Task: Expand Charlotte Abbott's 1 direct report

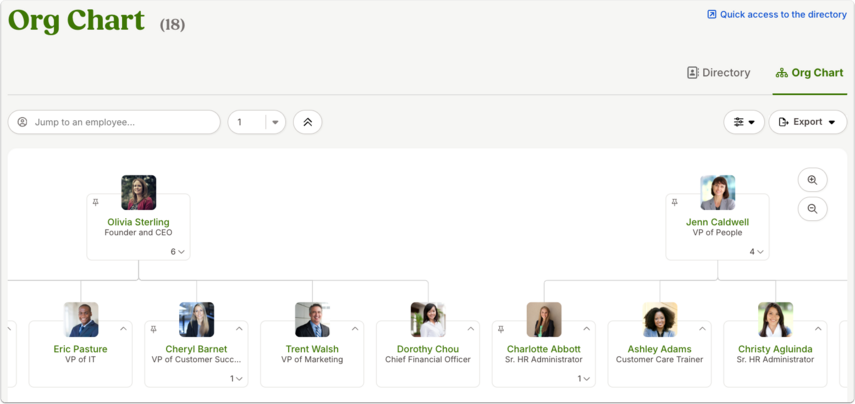Action: click(x=583, y=378)
